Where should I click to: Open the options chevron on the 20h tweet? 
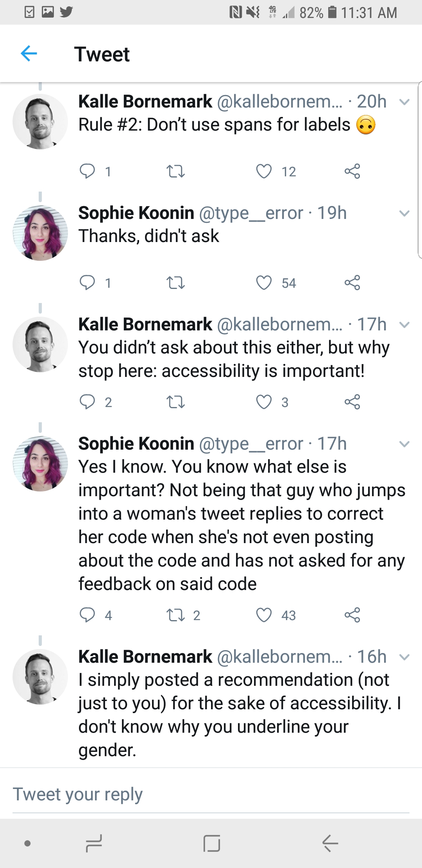pos(404,102)
